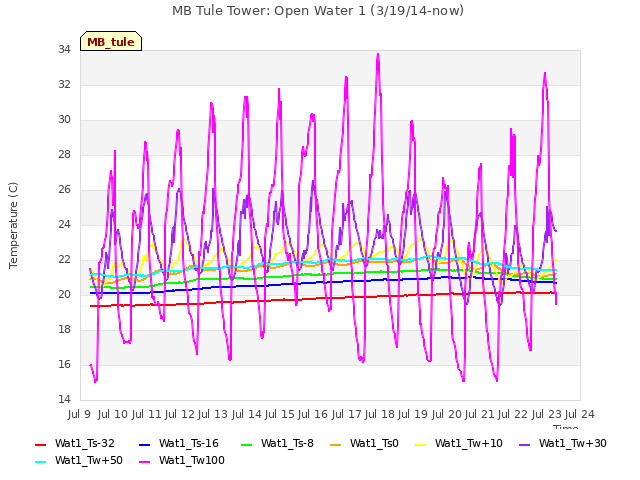The height and width of the screenshot is (480, 640).
Task: Click the Jul 12 x-axis label
Action: (x=180, y=415)
